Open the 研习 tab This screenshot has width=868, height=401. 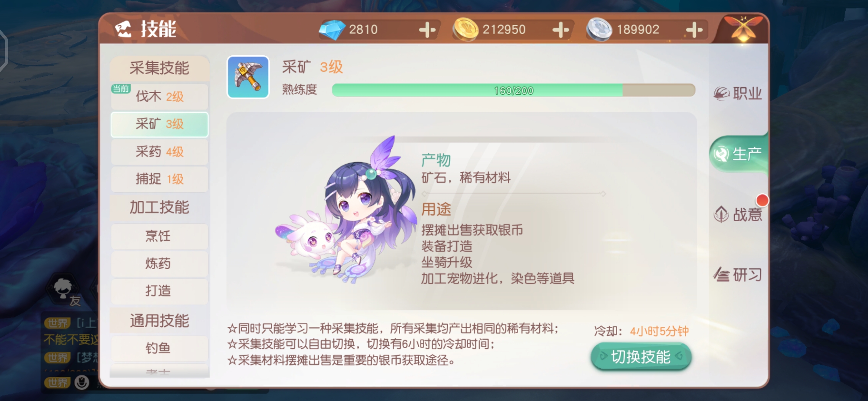tap(738, 275)
